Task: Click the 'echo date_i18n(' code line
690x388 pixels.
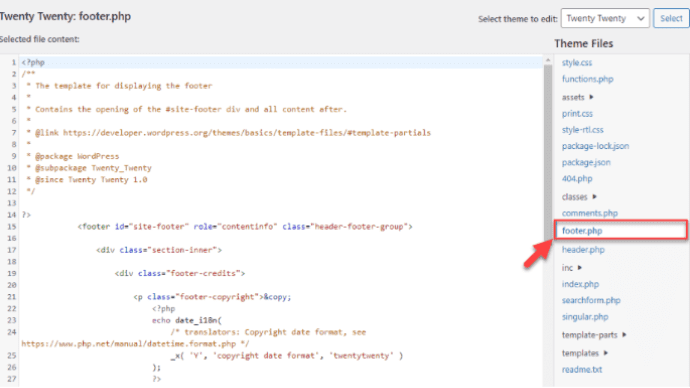Action: point(187,320)
